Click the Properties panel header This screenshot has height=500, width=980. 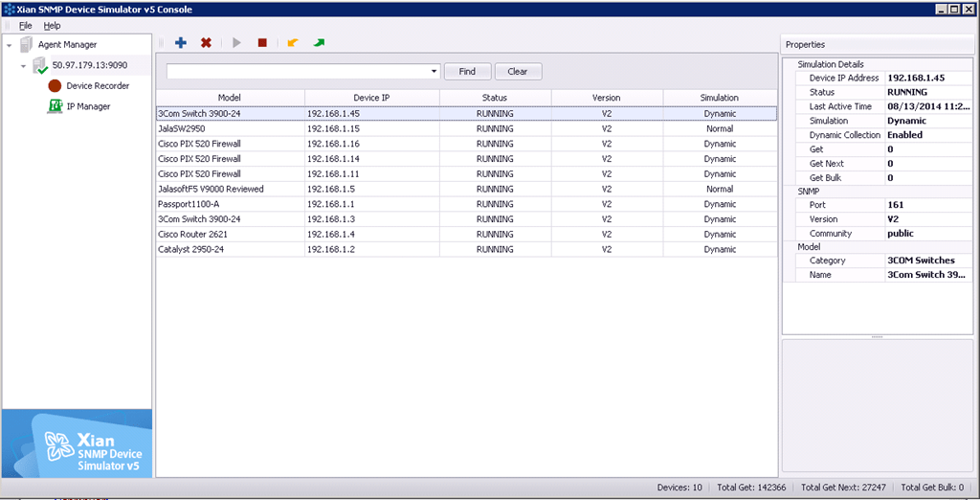pos(878,44)
